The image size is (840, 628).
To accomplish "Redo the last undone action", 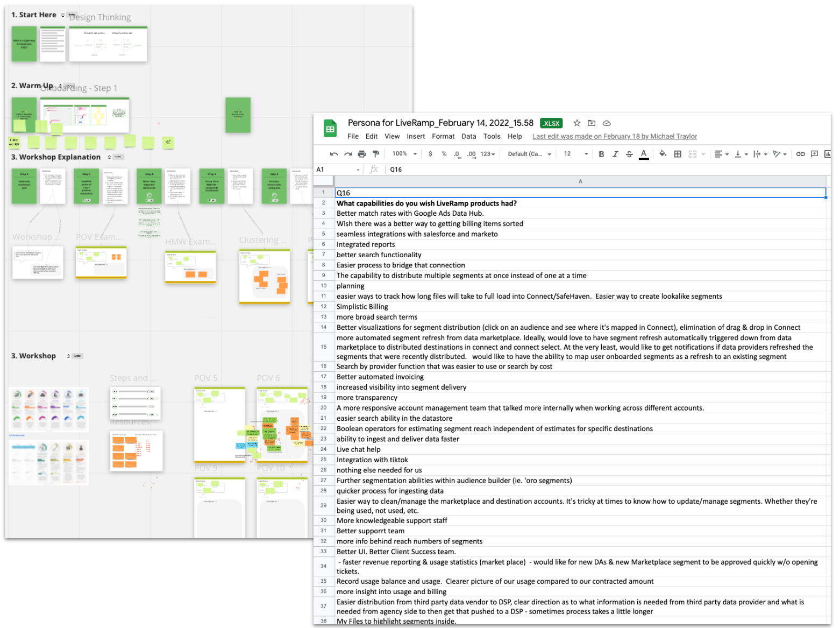I will click(x=348, y=154).
